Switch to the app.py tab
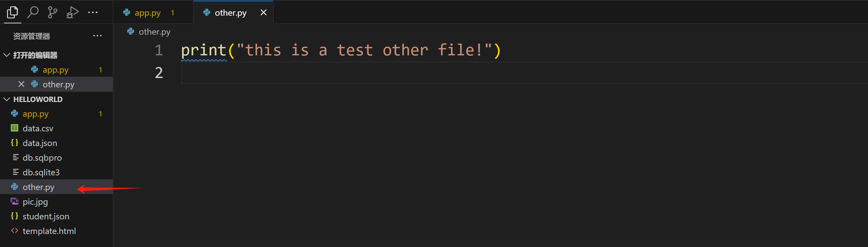Image resolution: width=868 pixels, height=247 pixels. 147,13
